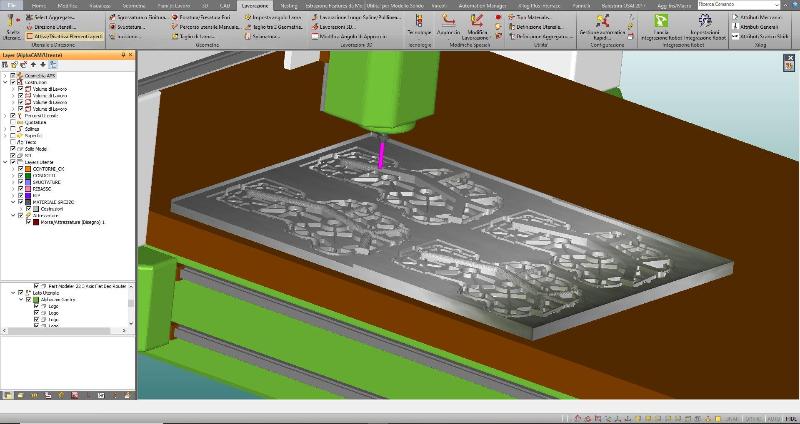Click Attiva/Disattiva highlighted ribbon button

pos(64,36)
